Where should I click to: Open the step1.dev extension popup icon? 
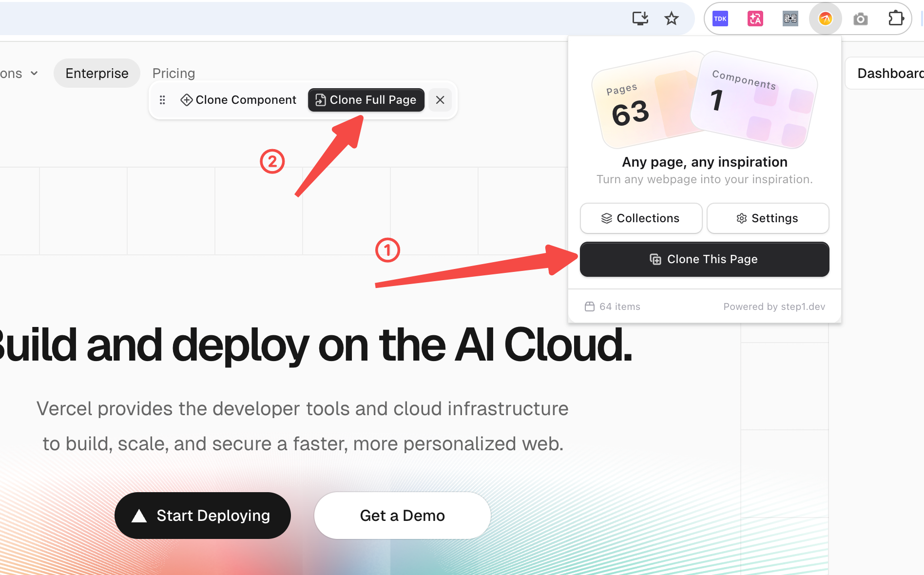click(825, 19)
